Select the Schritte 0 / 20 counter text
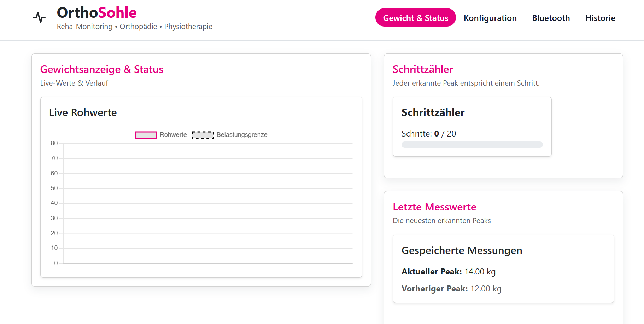 click(x=428, y=134)
